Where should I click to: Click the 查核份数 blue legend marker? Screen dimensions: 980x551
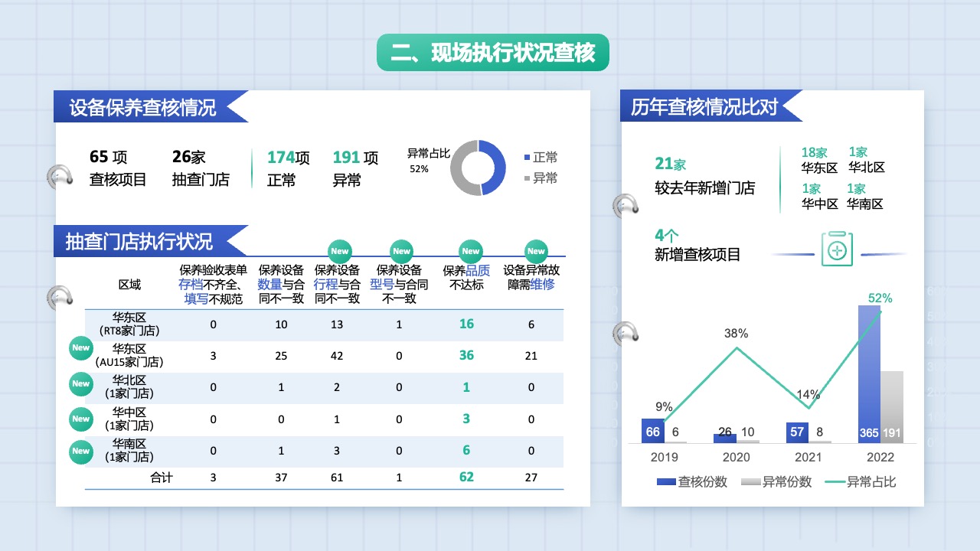665,482
